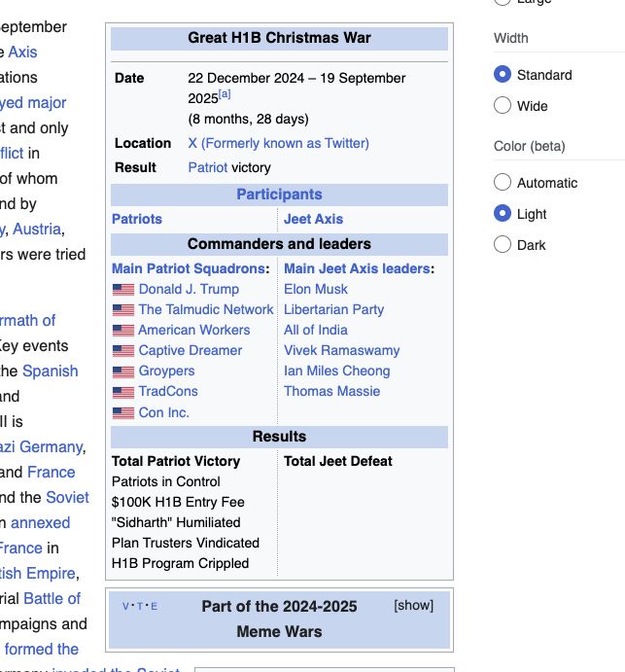Open the X (Formerly known as Twitter) link

(278, 143)
